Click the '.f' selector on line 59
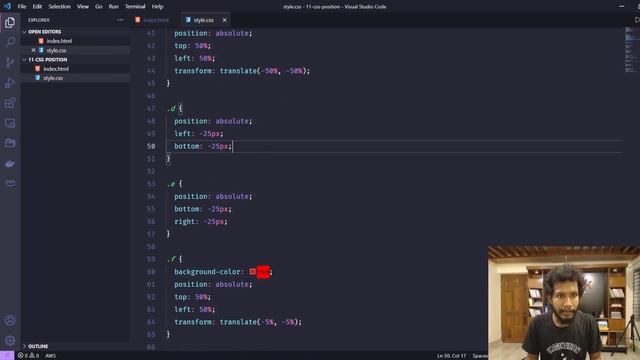 [x=171, y=259]
